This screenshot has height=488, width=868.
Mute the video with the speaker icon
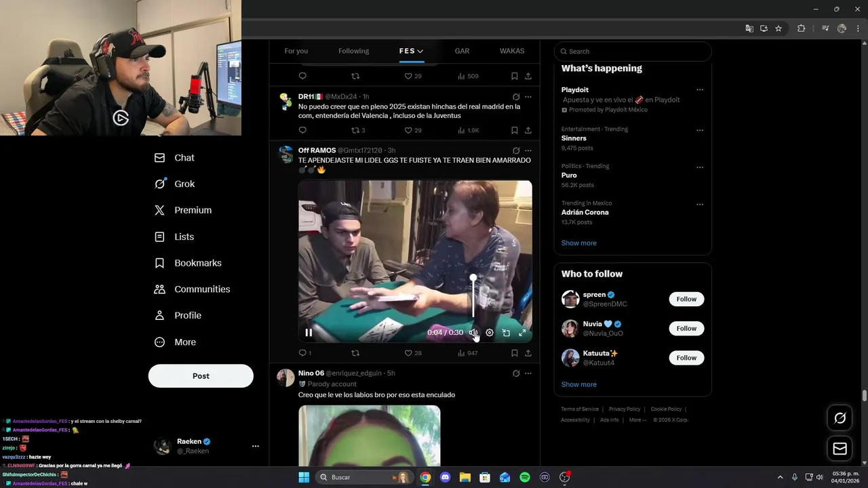pos(473,333)
